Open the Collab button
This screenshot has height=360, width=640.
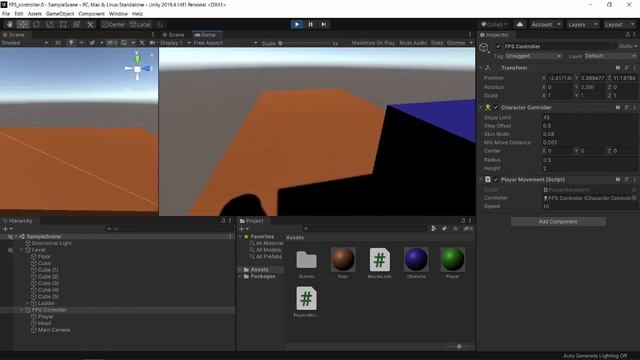494,24
